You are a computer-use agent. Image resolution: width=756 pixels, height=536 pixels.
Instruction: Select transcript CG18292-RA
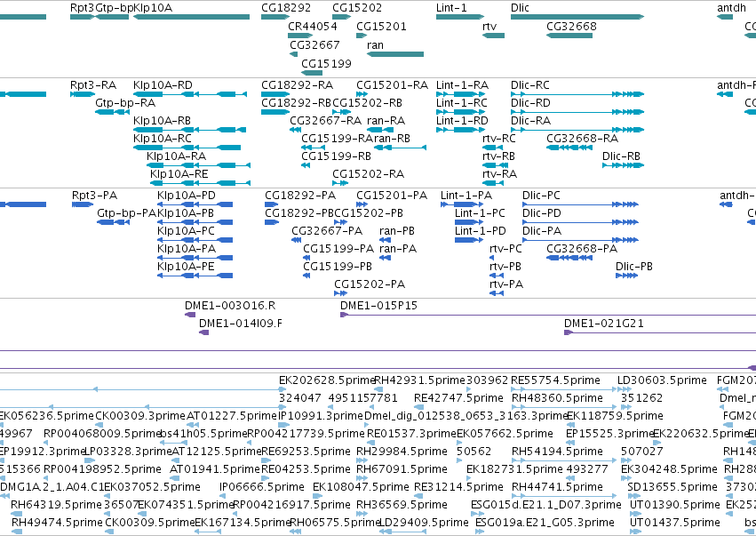[275, 94]
